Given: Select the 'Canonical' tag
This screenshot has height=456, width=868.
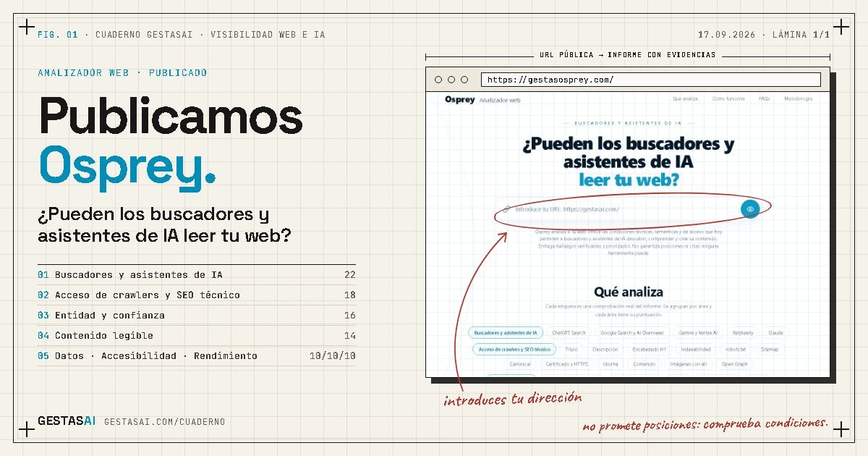Looking at the screenshot, I should (519, 364).
